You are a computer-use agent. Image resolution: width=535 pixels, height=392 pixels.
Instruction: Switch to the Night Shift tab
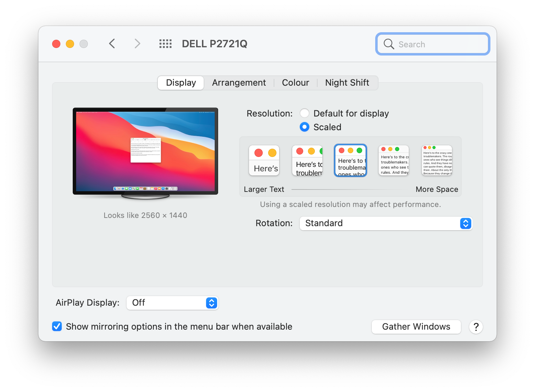(x=347, y=83)
